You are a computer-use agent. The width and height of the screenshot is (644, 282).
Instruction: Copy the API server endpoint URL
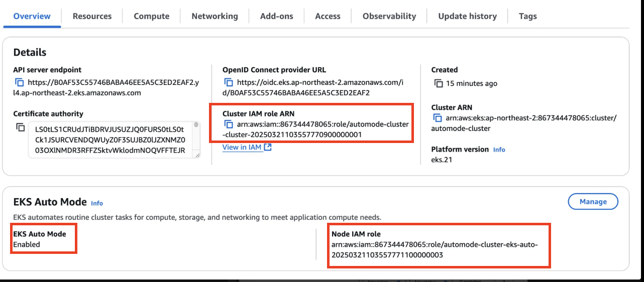[x=19, y=83]
